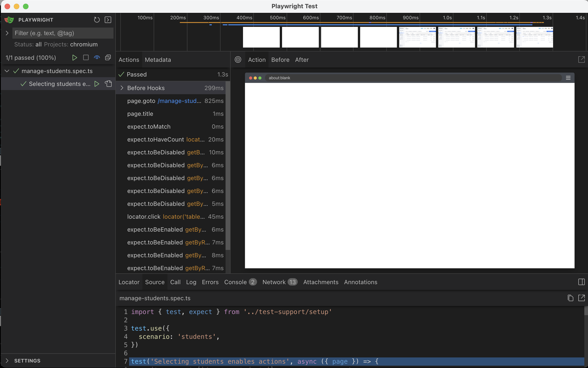
Task: Click the copy results icon
Action: [x=108, y=58]
